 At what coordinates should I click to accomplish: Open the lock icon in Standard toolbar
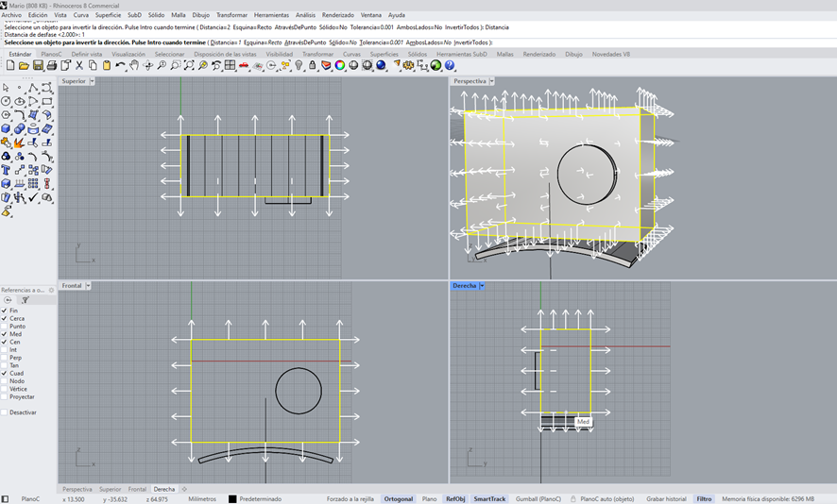pos(313,66)
